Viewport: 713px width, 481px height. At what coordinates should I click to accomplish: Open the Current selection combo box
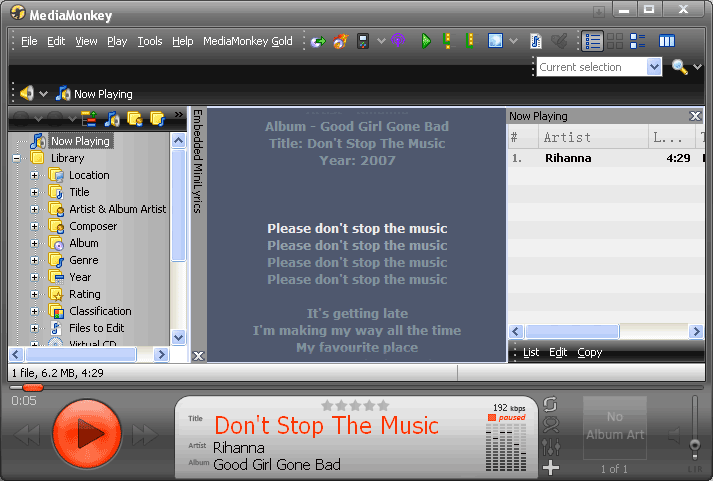599,67
